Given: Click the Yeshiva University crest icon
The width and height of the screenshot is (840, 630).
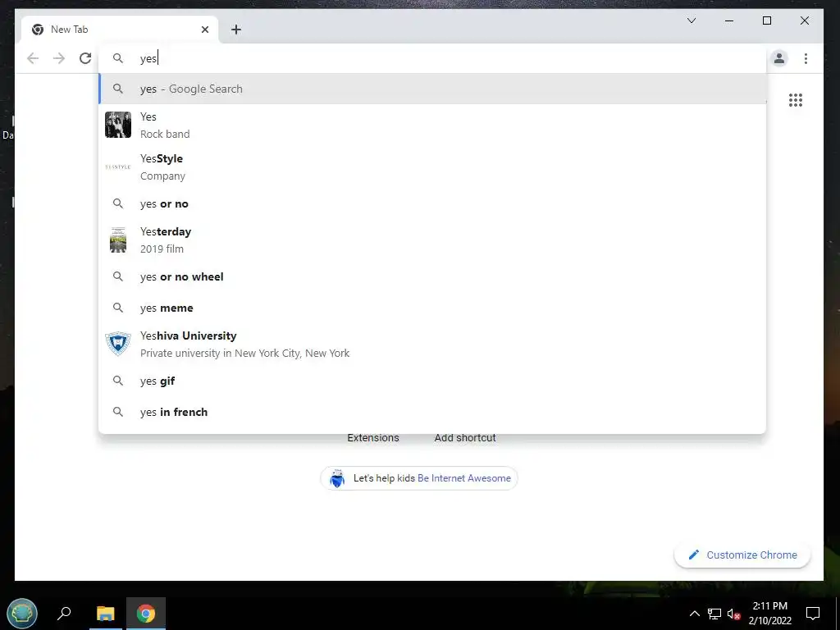Looking at the screenshot, I should coord(118,344).
